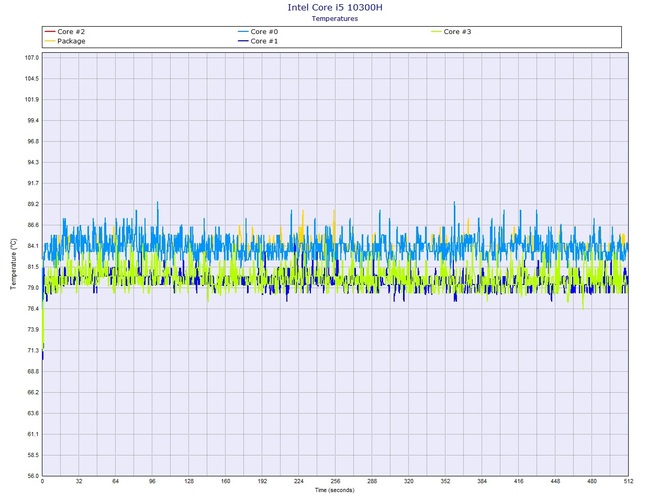This screenshot has height=502, width=670.
Task: Click the 58.5 y-axis value
Action: 33,455
